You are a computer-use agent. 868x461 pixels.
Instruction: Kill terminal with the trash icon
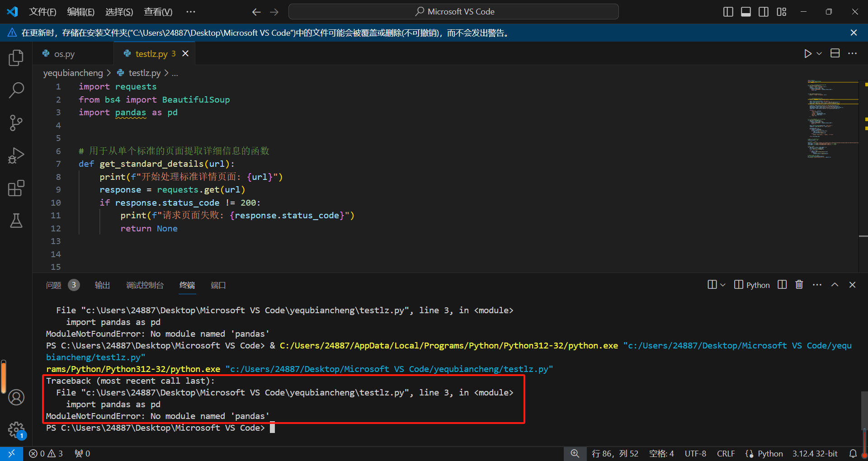(799, 285)
